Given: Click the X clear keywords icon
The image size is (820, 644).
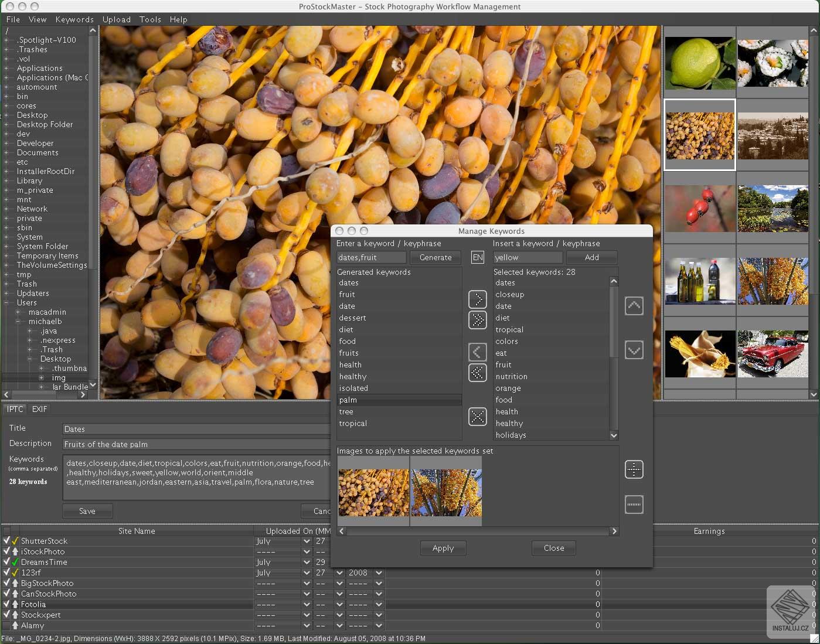Looking at the screenshot, I should click(478, 417).
